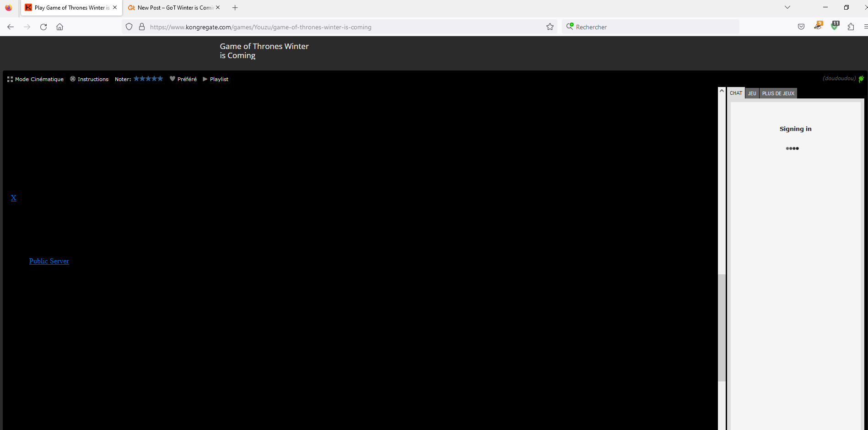868x430 pixels.
Task: Open the Extensions puzzle icon
Action: click(x=851, y=27)
